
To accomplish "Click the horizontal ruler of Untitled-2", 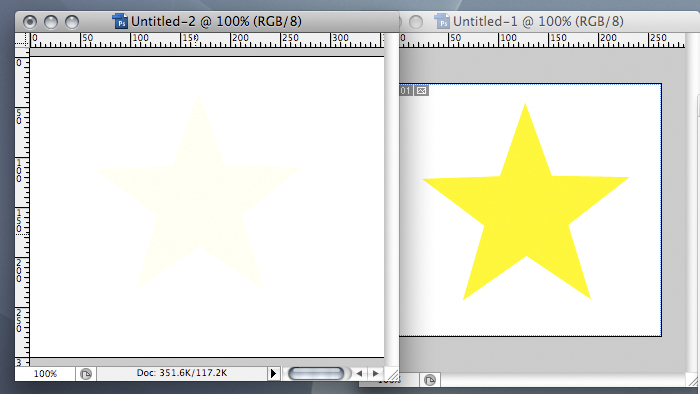I will click(x=207, y=40).
